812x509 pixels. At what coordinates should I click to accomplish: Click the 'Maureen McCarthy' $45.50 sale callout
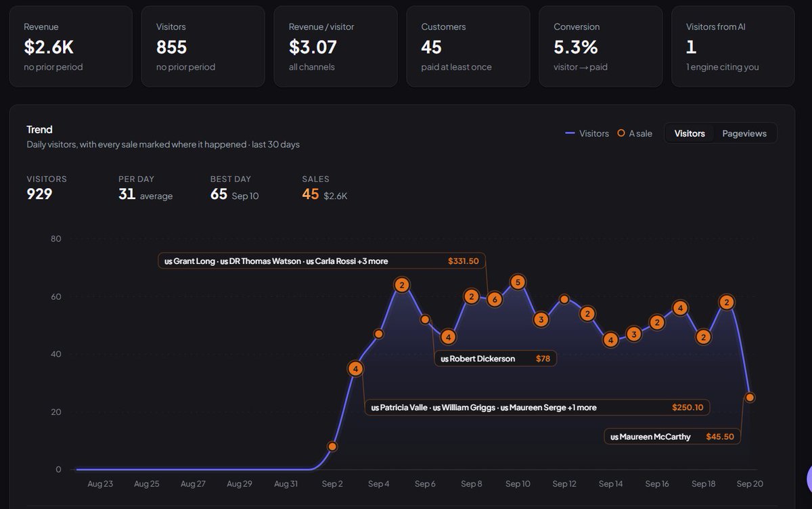click(672, 437)
